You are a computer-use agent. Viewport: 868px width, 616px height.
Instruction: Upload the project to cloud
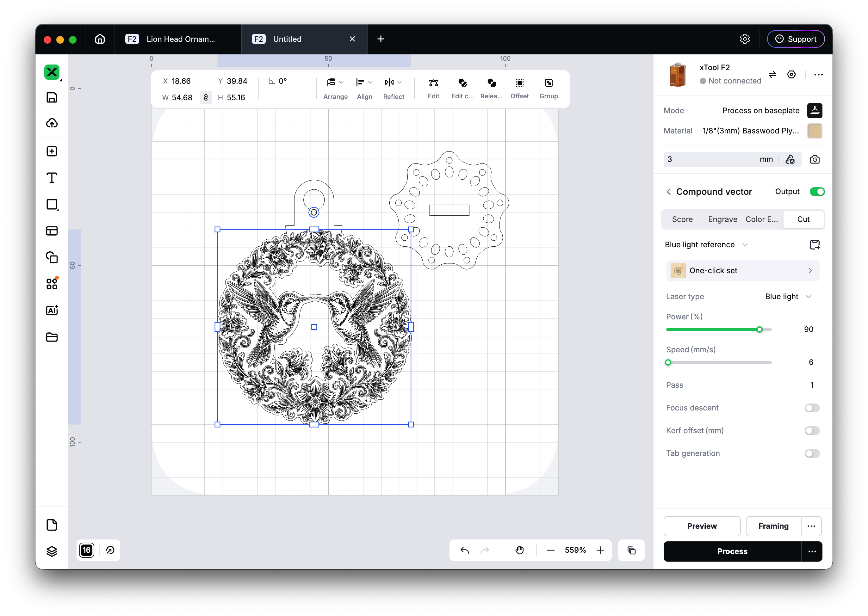[52, 123]
